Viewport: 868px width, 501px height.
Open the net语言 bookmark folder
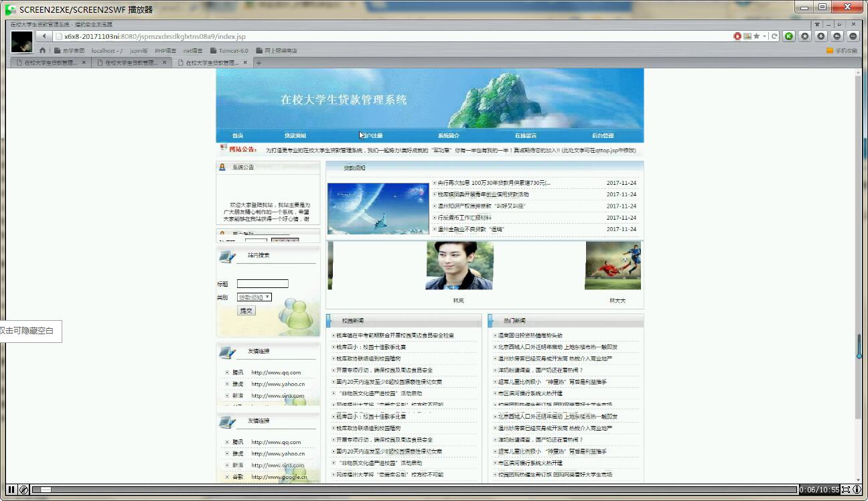coord(193,50)
